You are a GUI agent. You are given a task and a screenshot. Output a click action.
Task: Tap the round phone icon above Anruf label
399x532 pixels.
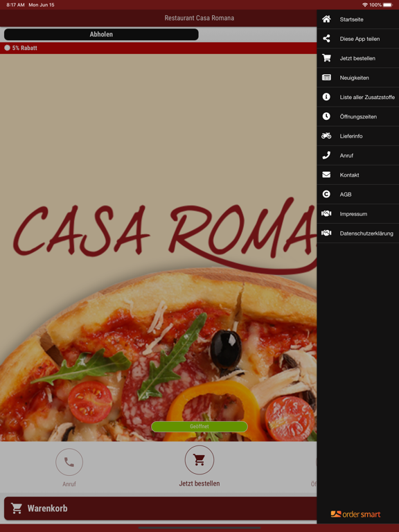click(69, 462)
